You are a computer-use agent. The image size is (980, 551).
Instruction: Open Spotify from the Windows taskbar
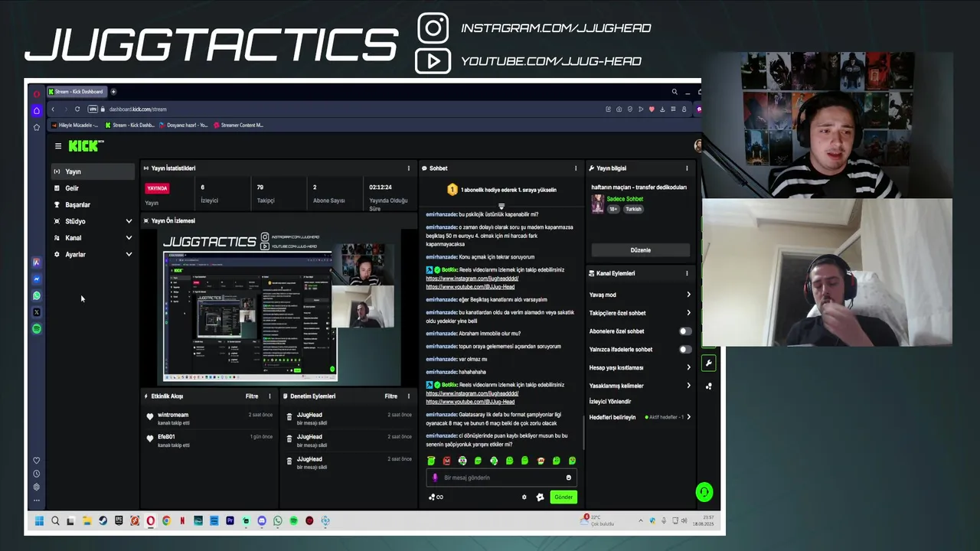(293, 521)
